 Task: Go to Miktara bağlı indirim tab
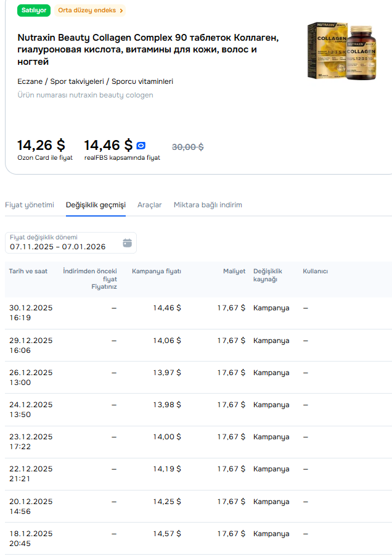pos(208,205)
